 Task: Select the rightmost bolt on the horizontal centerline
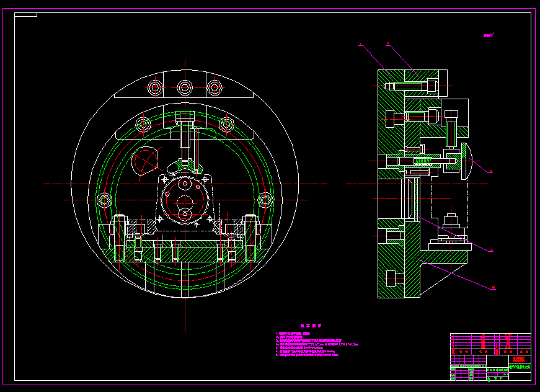265,200
